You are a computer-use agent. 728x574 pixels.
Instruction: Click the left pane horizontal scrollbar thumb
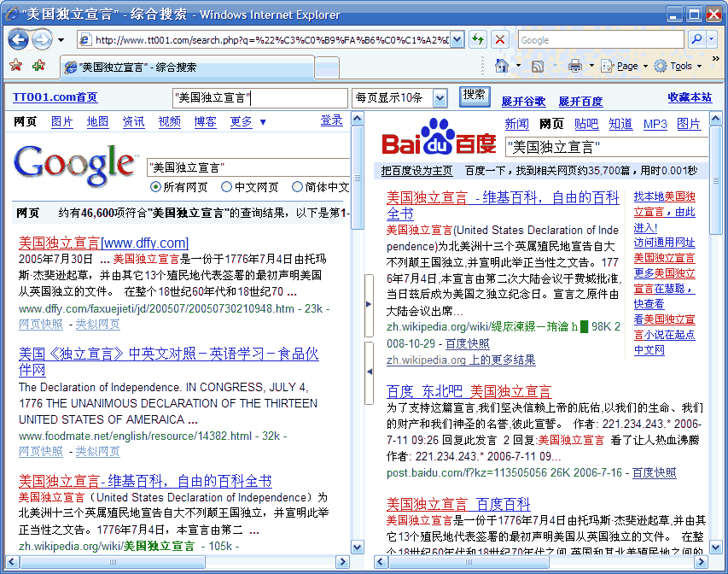tap(113, 562)
